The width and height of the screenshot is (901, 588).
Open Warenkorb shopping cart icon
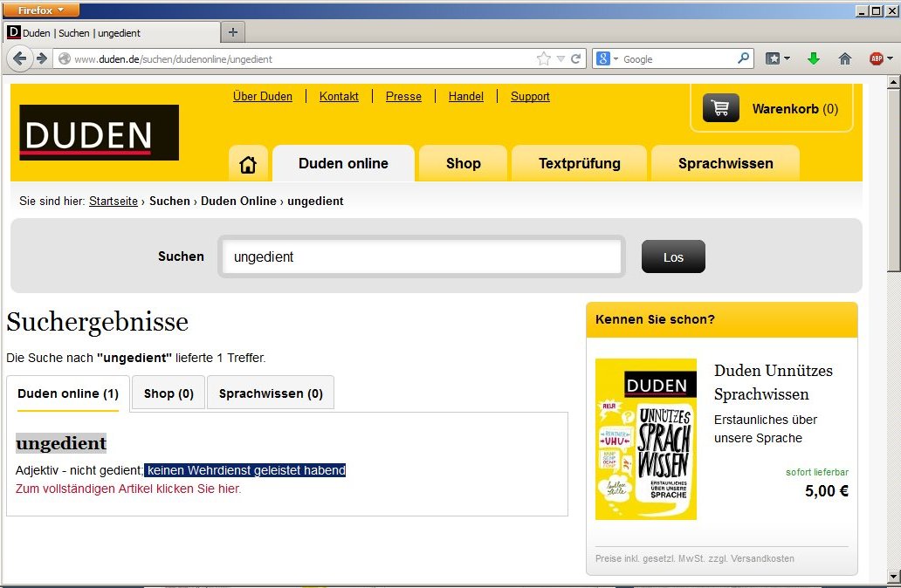tap(720, 108)
